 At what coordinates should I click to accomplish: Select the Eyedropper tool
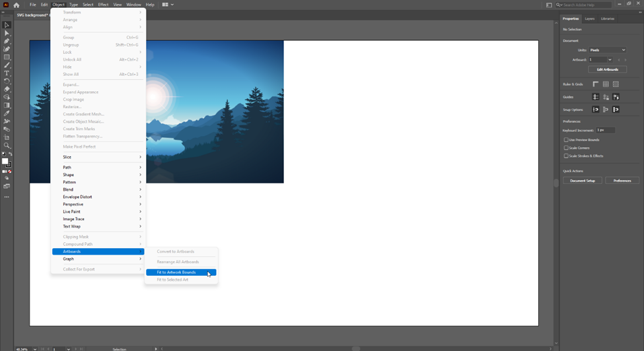(7, 113)
